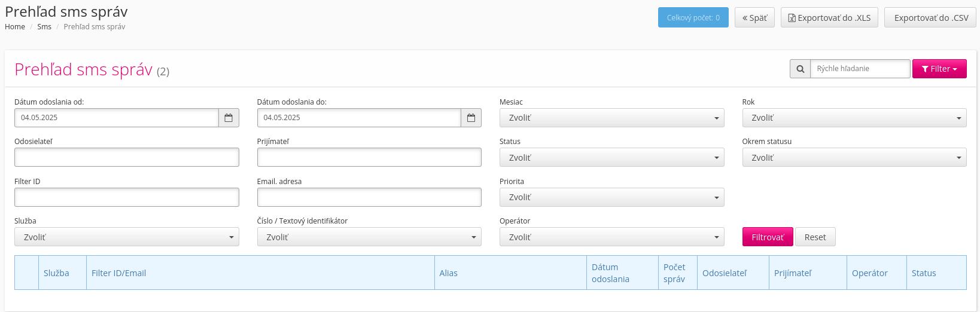Open the Operátor dropdown
The width and height of the screenshot is (980, 312).
click(611, 237)
